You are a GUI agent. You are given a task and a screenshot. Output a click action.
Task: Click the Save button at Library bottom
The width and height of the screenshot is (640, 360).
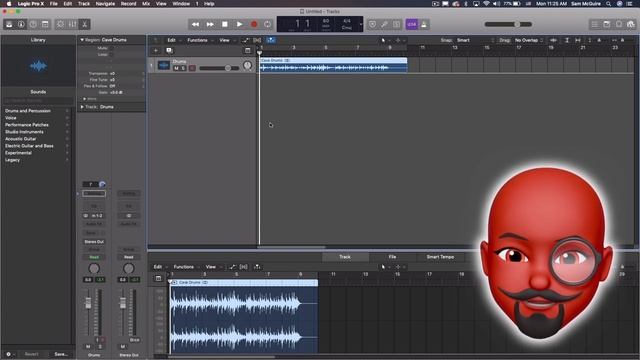61,354
